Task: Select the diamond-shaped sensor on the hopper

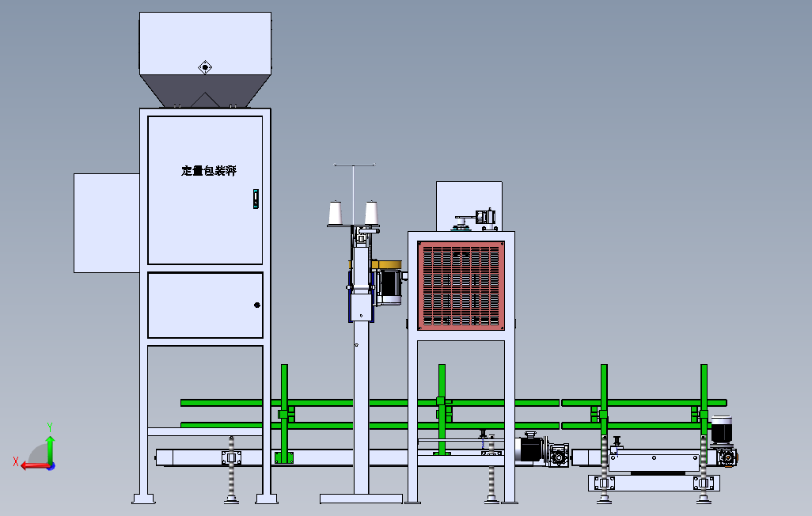Action: click(205, 67)
